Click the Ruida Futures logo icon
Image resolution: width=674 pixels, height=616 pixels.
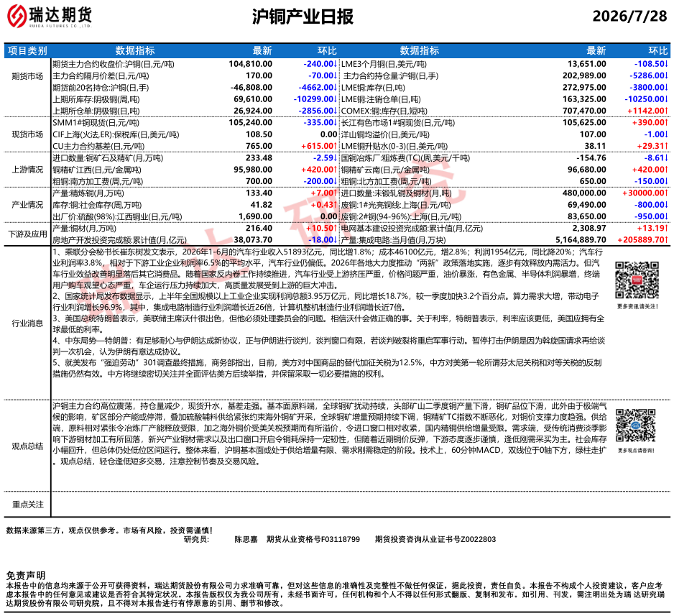pos(17,16)
